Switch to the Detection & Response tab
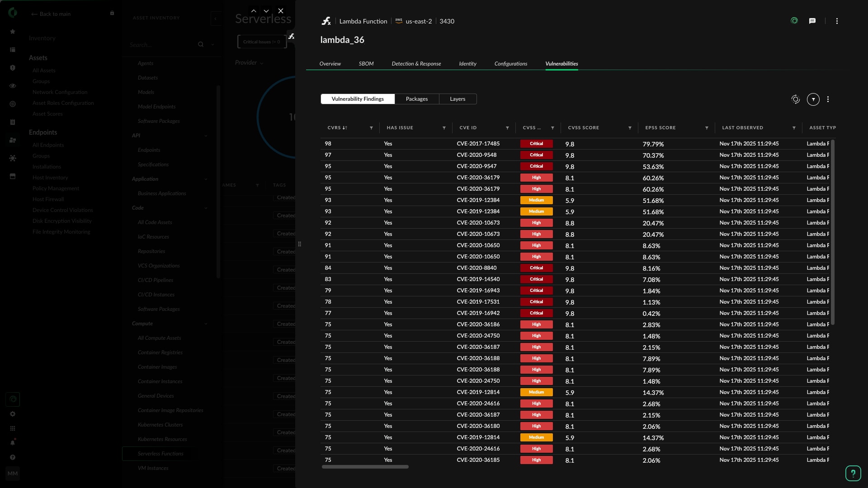This screenshot has width=868, height=488. click(416, 64)
